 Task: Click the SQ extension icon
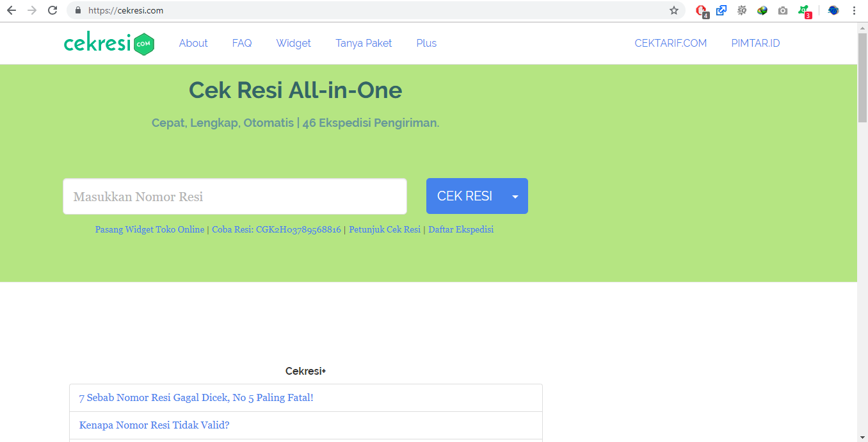[x=742, y=10]
